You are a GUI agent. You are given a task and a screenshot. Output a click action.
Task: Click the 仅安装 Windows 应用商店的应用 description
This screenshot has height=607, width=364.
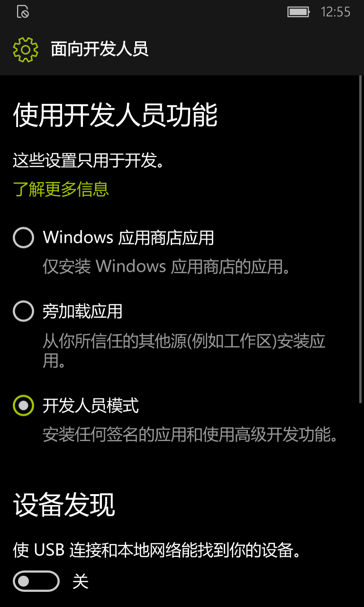click(166, 267)
